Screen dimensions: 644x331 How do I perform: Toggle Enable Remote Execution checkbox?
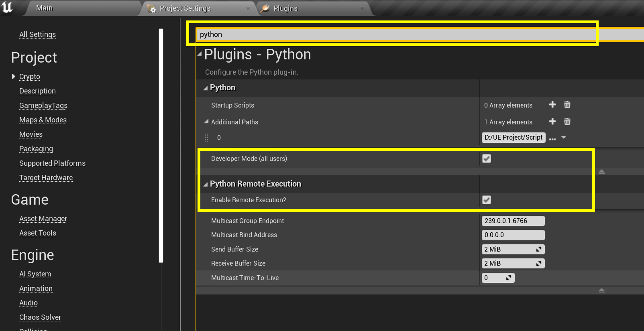point(487,200)
